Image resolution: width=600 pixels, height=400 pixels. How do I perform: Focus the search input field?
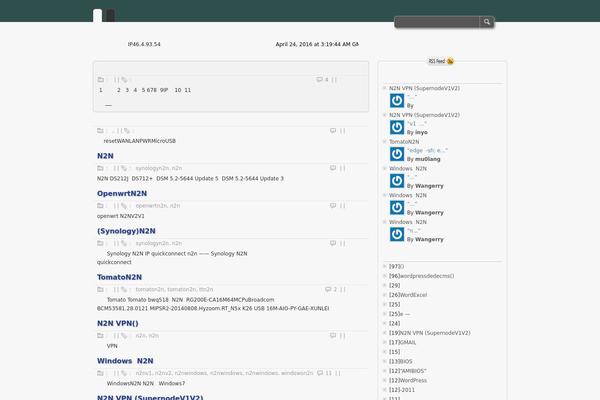pos(437,22)
